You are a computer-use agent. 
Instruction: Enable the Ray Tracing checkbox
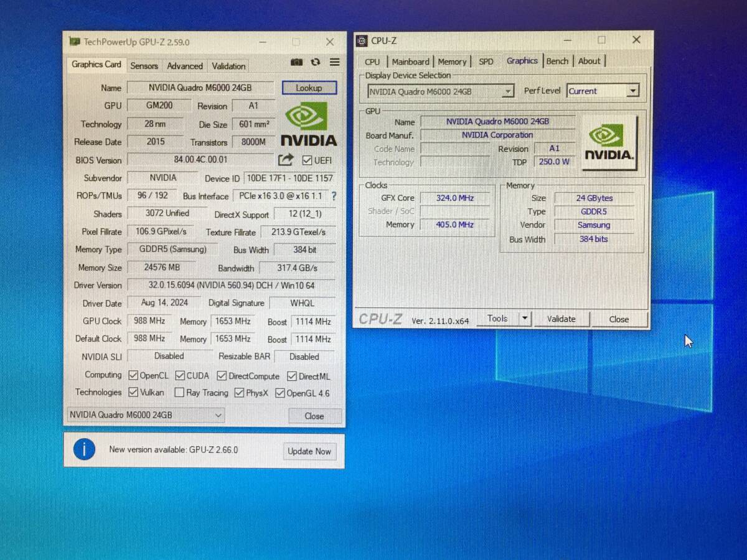179,393
